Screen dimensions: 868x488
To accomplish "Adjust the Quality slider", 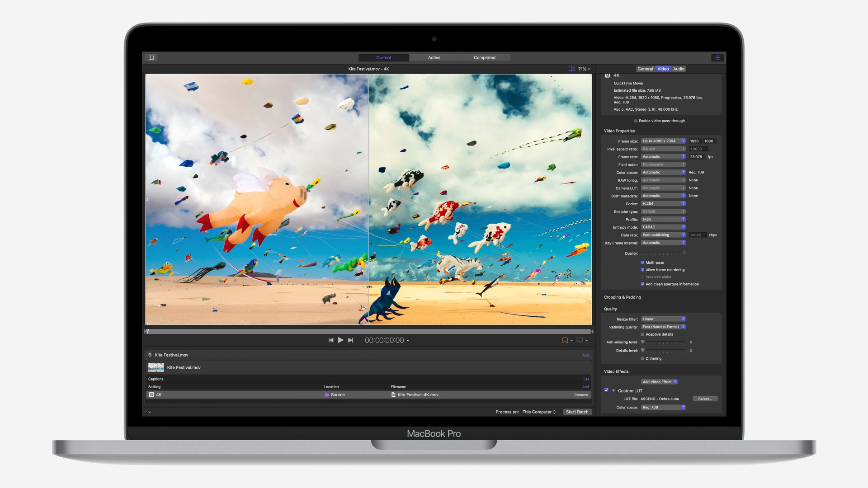I will [684, 253].
